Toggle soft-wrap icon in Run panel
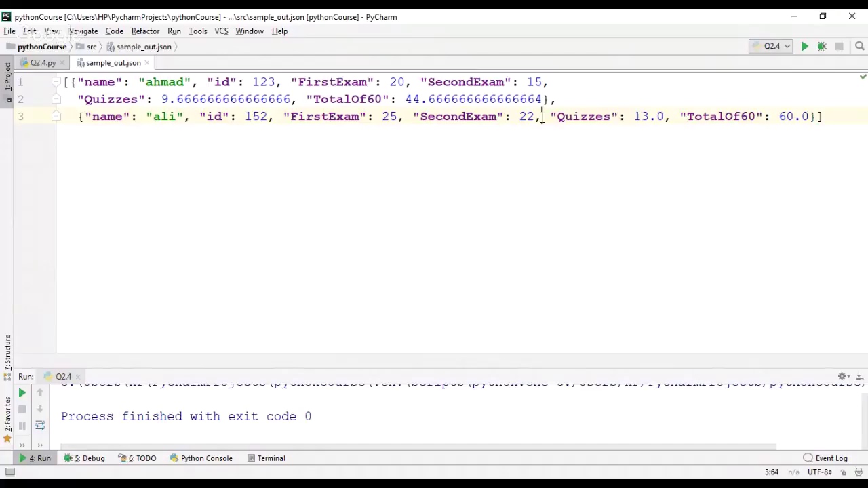Image resolution: width=868 pixels, height=488 pixels. click(39, 426)
